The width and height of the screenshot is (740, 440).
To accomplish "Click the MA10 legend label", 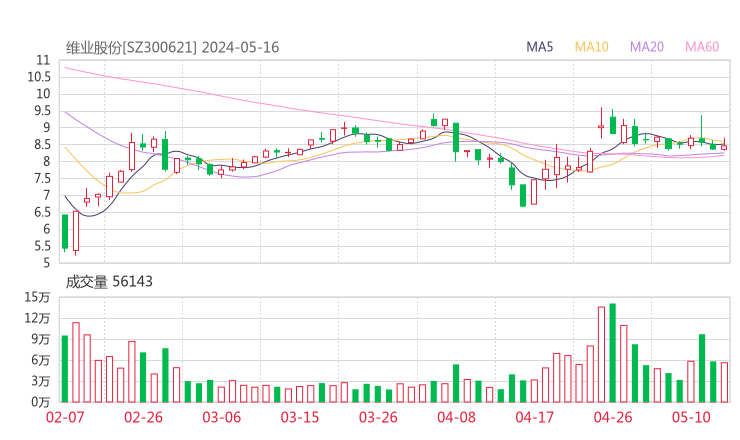I will tap(591, 47).
